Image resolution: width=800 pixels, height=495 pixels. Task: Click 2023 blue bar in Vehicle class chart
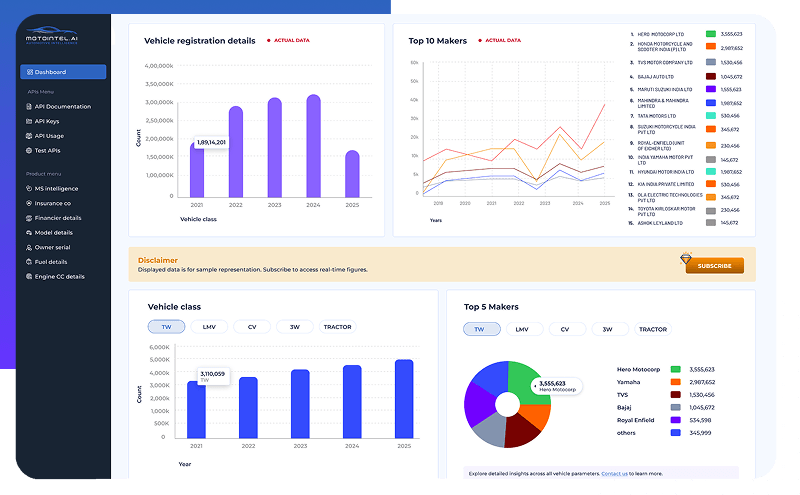(300, 404)
